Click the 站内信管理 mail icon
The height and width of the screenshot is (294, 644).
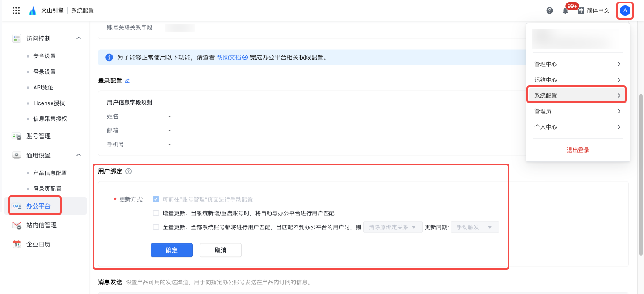click(17, 225)
